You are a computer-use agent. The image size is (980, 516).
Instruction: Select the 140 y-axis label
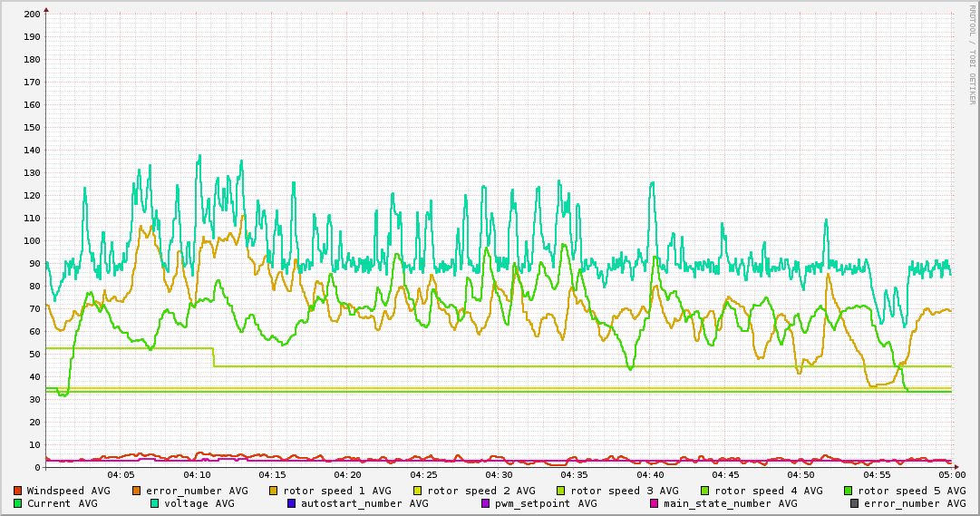click(32, 151)
